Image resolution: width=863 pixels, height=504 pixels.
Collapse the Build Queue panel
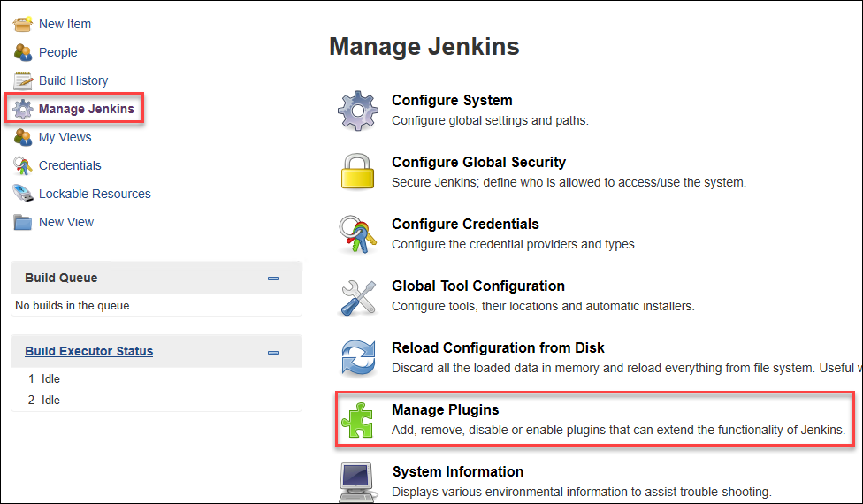273,279
